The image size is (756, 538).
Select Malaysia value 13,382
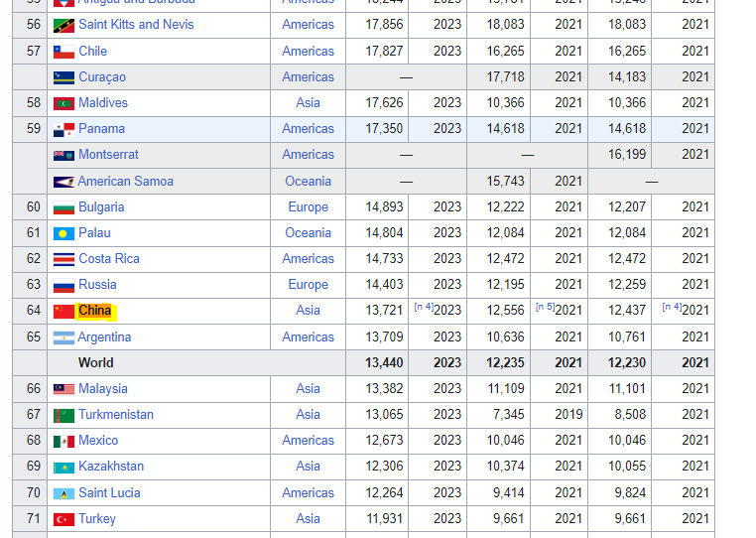[x=384, y=388]
